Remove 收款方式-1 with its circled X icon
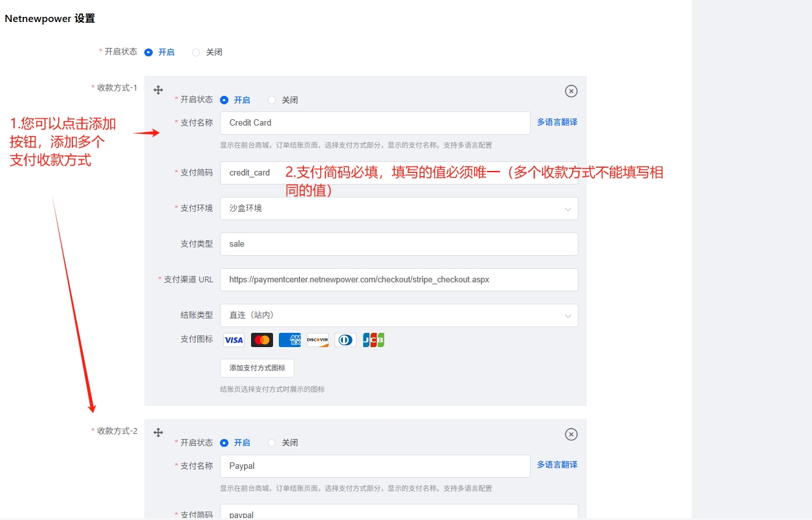 [x=571, y=91]
